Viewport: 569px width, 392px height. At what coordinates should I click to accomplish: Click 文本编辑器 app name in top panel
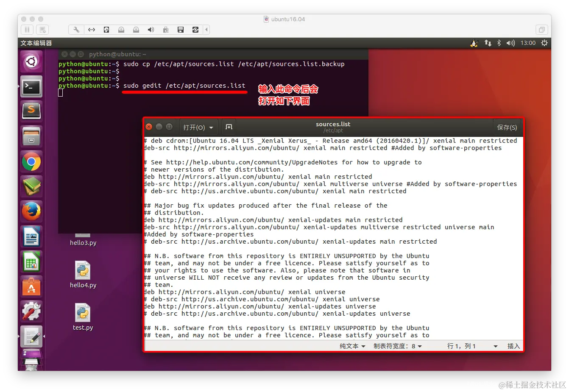pos(36,43)
